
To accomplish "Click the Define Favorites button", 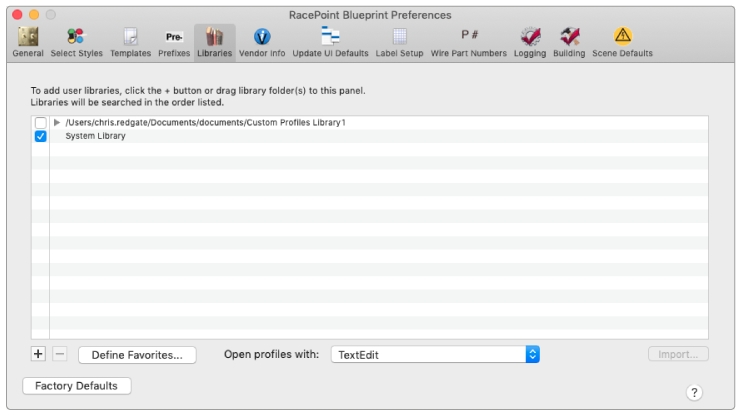I will pos(137,355).
